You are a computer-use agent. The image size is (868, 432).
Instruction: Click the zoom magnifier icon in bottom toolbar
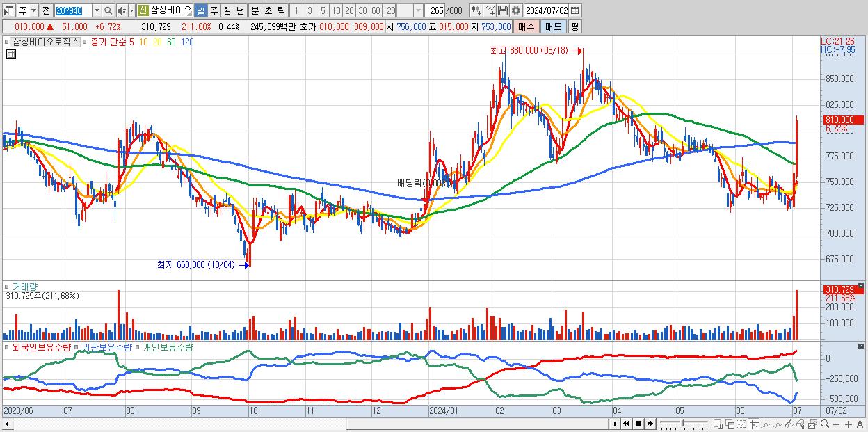click(825, 424)
